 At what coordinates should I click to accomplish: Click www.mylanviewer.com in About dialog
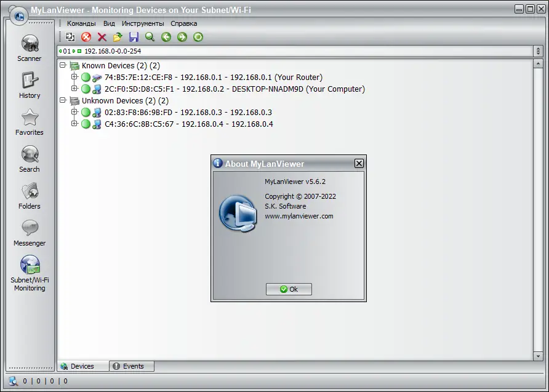coord(299,216)
